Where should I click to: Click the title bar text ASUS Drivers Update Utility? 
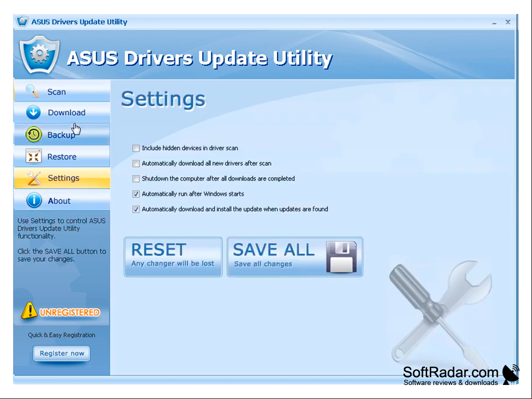coord(79,22)
